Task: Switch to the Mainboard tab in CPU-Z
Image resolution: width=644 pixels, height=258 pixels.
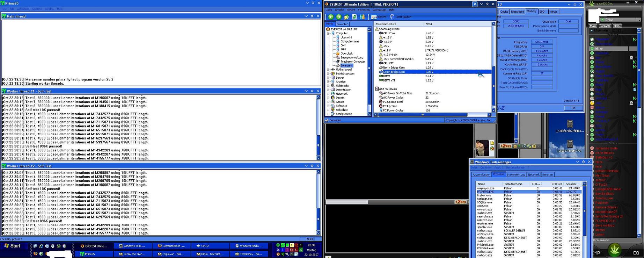Action: click(x=517, y=12)
